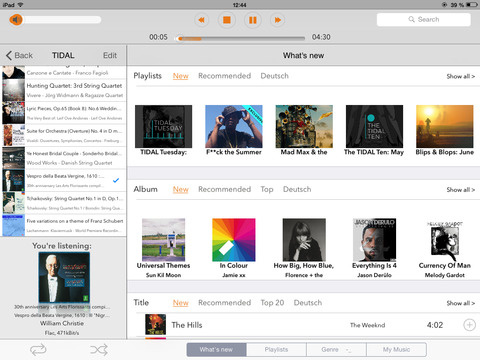Open the In Colour album thumbnail
Viewport: 480px width, 360px height.
point(234,240)
